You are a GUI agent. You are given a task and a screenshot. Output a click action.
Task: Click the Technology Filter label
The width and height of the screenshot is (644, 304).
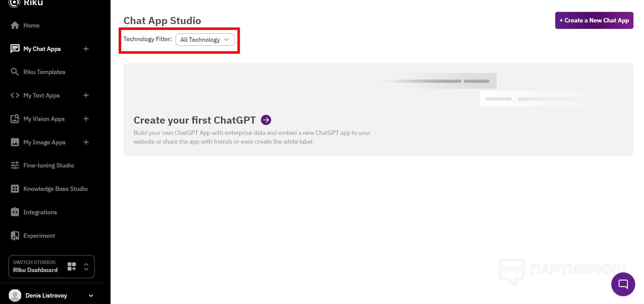[148, 39]
